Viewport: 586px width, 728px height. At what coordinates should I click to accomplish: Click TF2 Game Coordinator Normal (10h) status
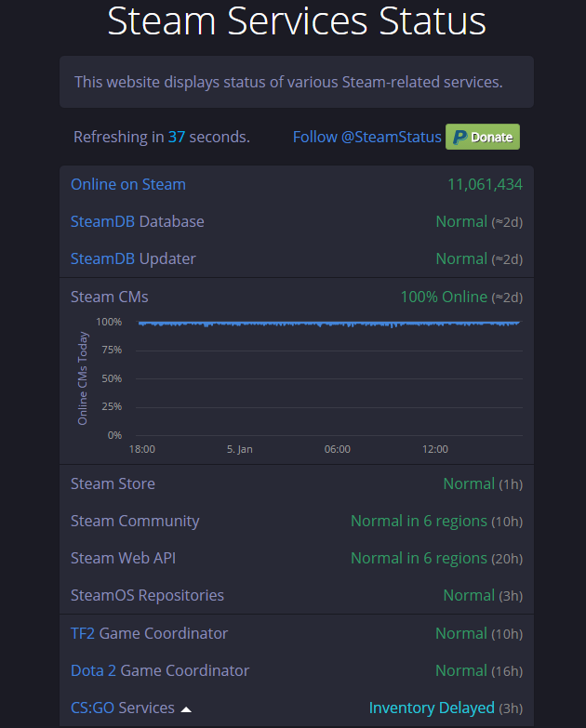479,633
